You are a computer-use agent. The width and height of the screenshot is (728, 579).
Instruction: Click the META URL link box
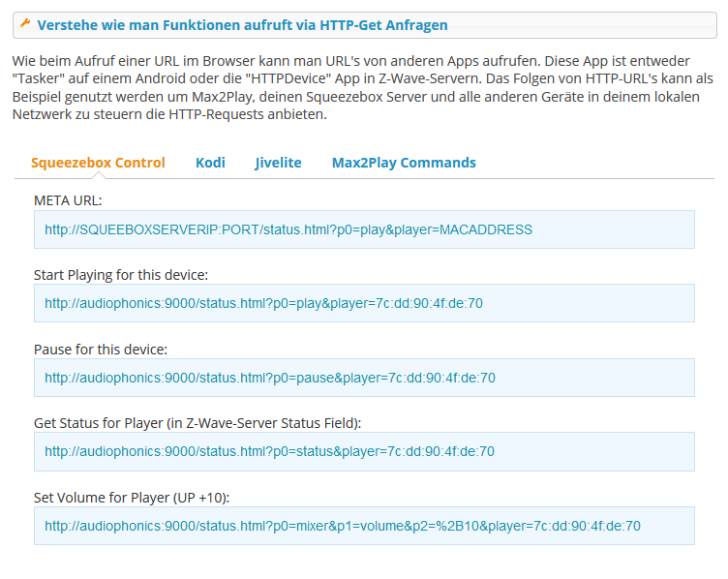click(x=364, y=229)
